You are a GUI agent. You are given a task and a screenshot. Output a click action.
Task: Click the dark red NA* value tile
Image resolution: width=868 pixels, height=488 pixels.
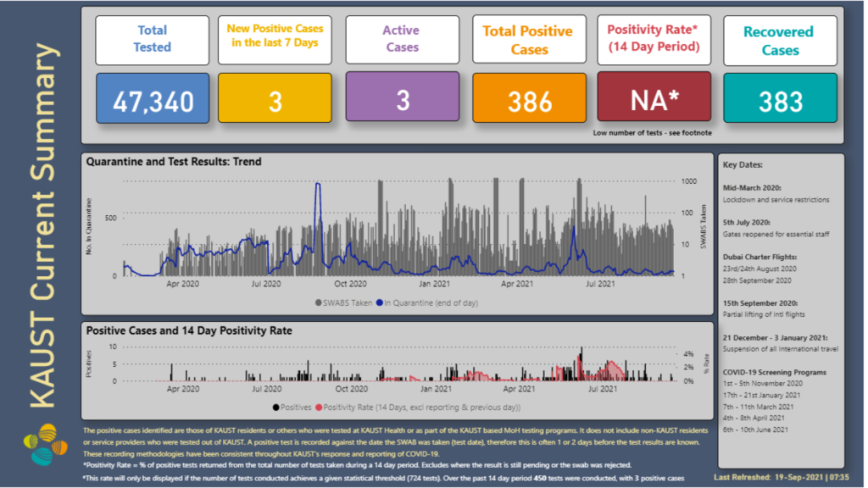click(654, 101)
